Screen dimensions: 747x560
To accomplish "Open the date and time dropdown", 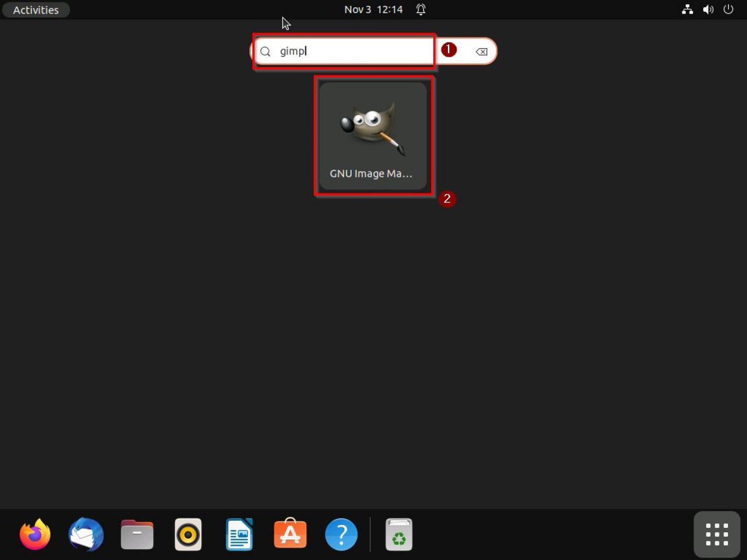I will click(373, 9).
